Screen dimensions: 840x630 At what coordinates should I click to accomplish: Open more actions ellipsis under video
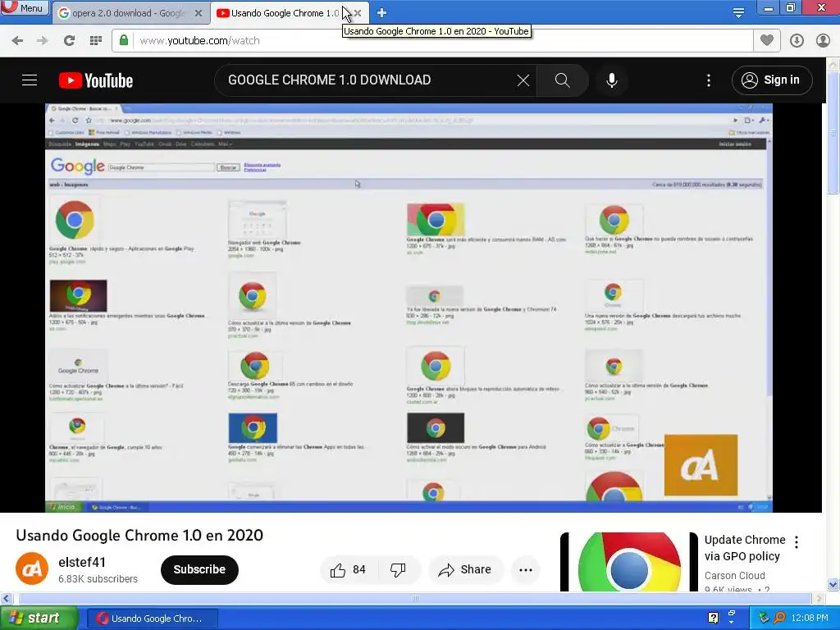pyautogui.click(x=526, y=570)
